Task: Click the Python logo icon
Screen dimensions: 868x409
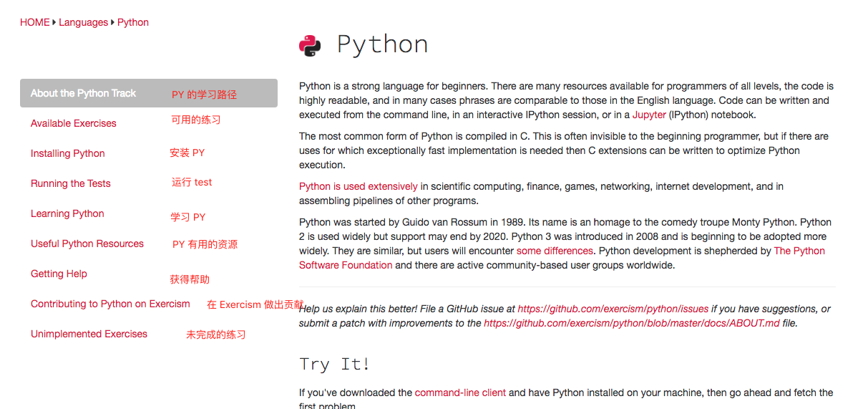Action: (310, 45)
